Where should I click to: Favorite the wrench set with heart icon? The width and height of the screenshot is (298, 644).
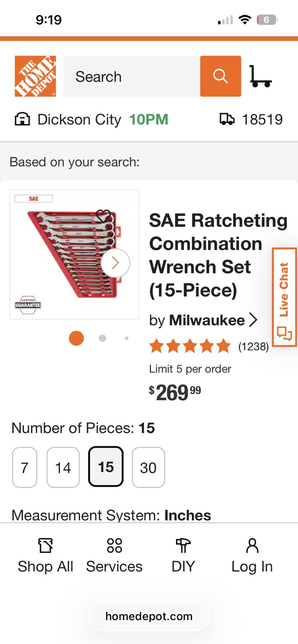(103, 216)
